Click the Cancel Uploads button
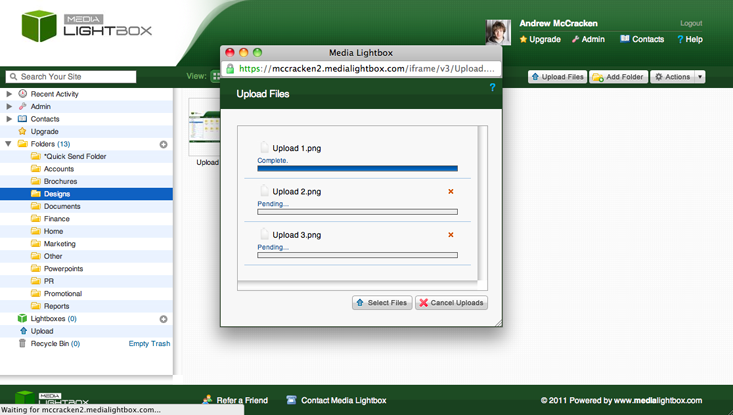The image size is (733, 415). coord(452,302)
